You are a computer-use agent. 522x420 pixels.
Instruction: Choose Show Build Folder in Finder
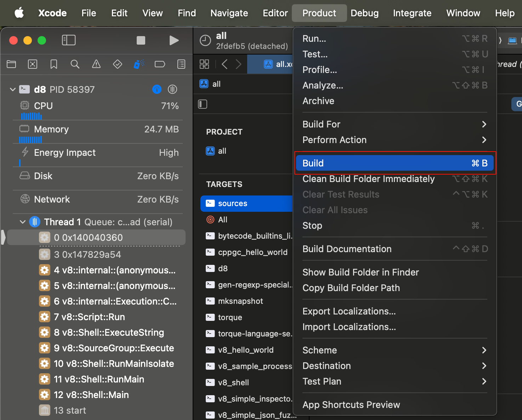pos(395,272)
